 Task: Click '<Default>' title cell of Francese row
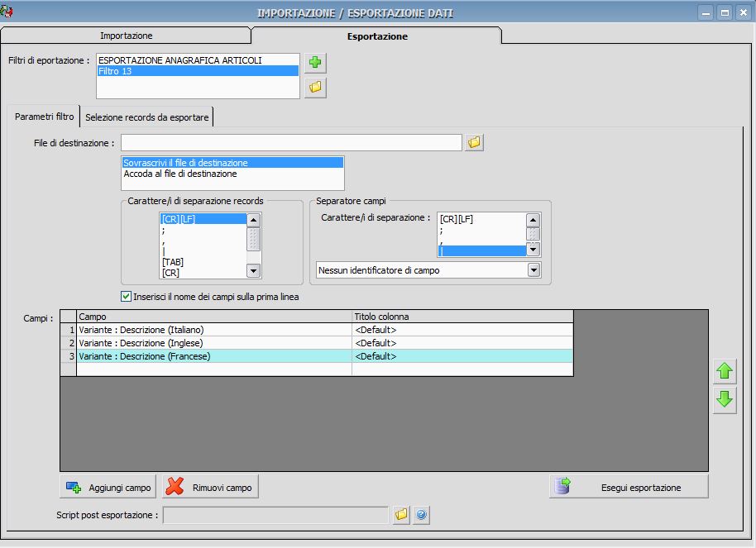coord(462,356)
